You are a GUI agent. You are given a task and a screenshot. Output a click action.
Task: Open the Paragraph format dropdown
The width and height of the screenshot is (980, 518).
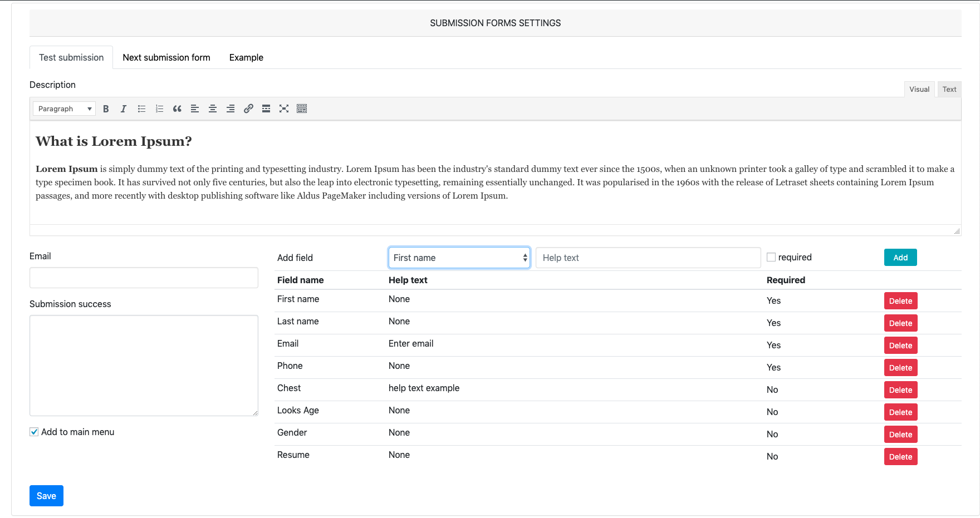click(64, 108)
